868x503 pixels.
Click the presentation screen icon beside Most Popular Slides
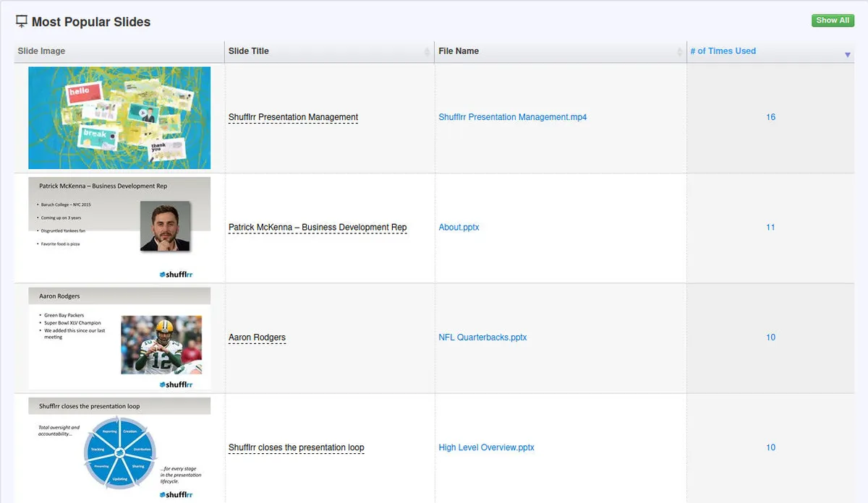(x=22, y=22)
